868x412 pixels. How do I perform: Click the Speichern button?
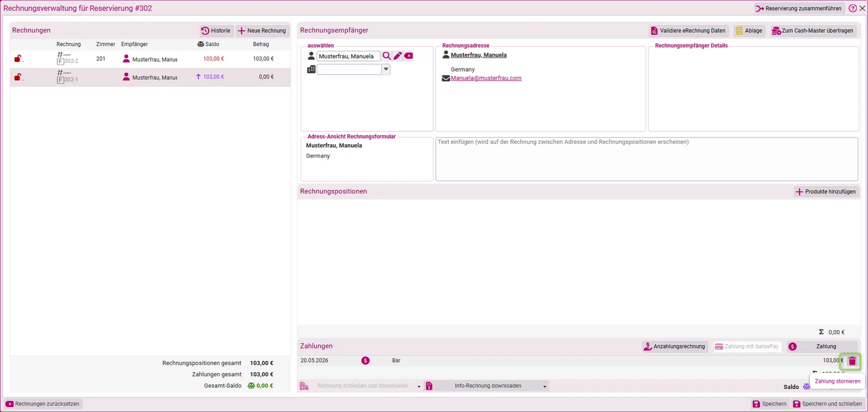click(x=769, y=404)
